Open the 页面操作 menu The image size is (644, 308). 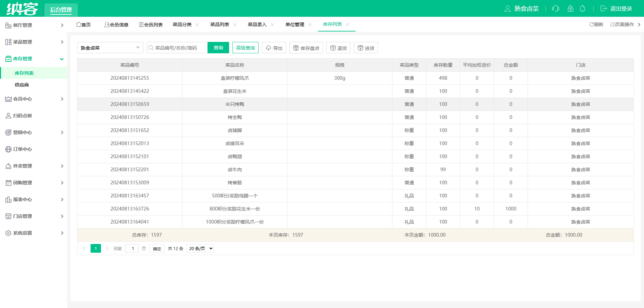622,24
